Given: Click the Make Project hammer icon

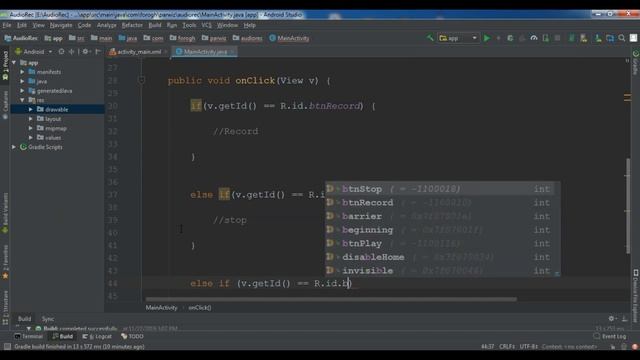Looking at the screenshot, I should tap(430, 38).
